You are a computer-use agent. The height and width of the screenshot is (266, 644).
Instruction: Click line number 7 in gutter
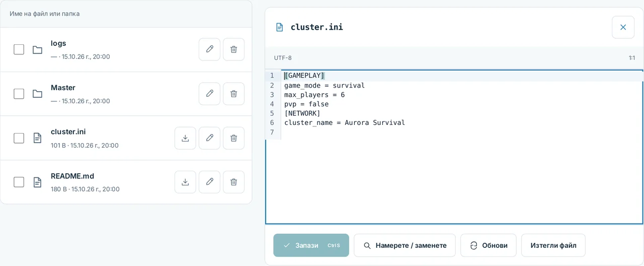tap(272, 132)
